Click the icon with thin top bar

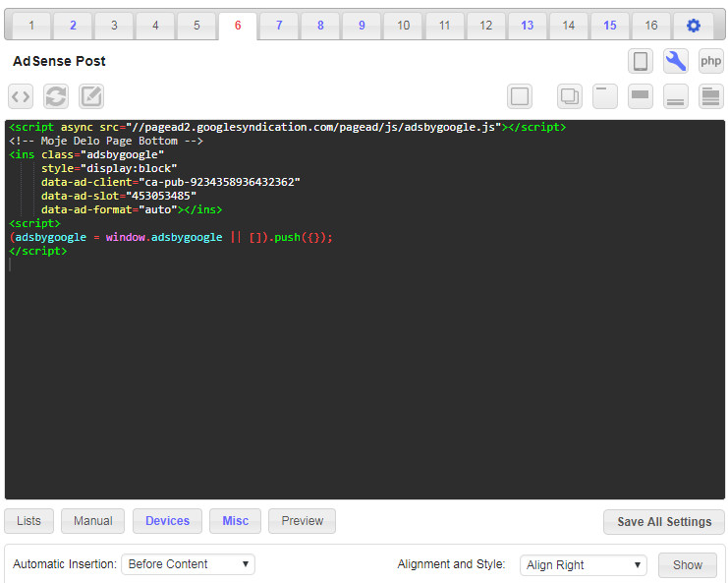coord(605,96)
